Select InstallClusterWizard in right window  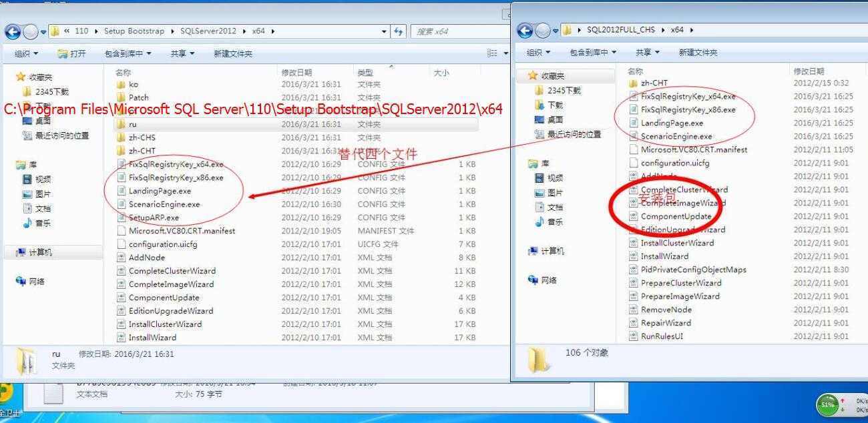[677, 243]
